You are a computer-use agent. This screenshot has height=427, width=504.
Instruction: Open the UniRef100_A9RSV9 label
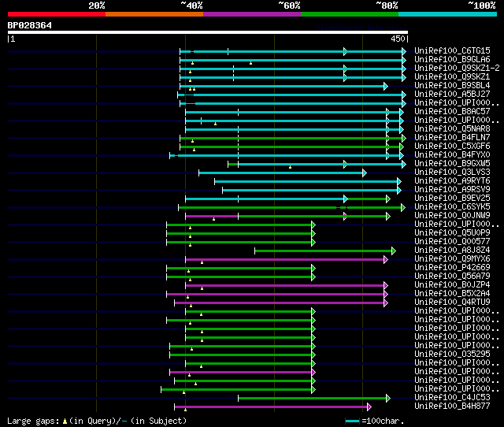pyautogui.click(x=452, y=190)
